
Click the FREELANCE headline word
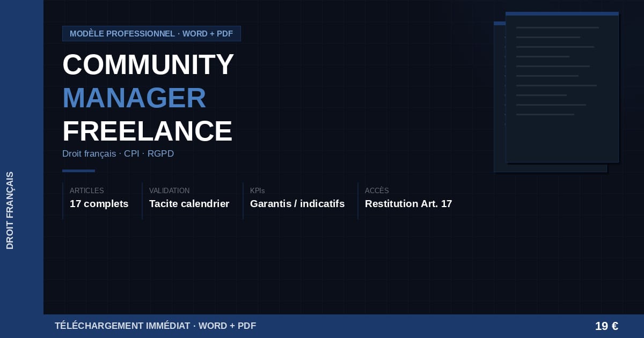[148, 131]
